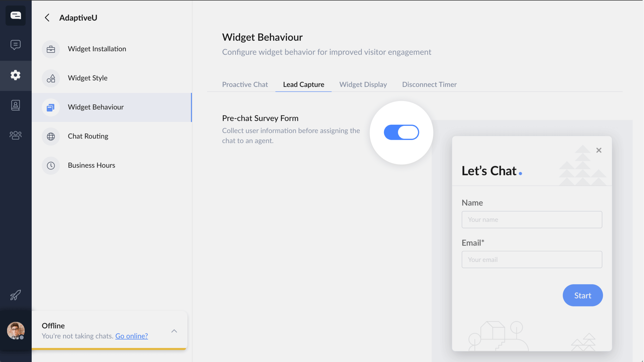The width and height of the screenshot is (644, 362).
Task: Open the Settings gear in the sidebar
Action: click(x=16, y=75)
